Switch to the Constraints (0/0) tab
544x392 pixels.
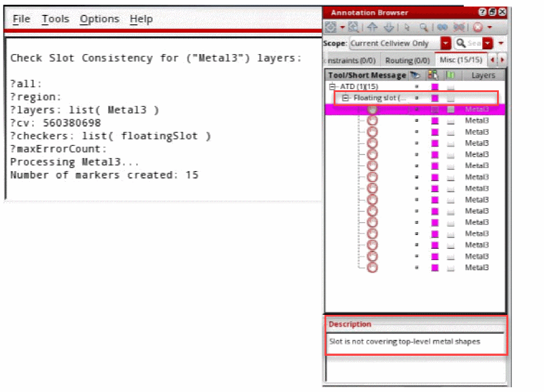(351, 61)
